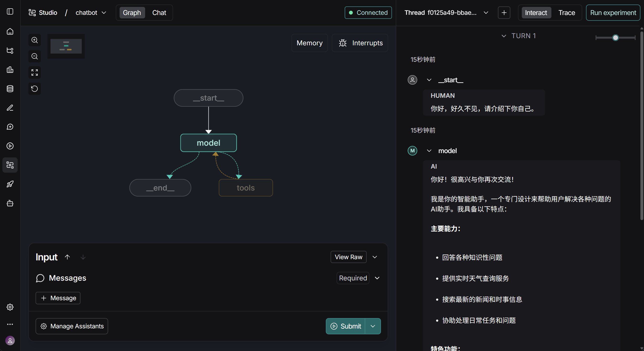Zoom in on the graph canvas
This screenshot has height=351, width=644.
35,40
